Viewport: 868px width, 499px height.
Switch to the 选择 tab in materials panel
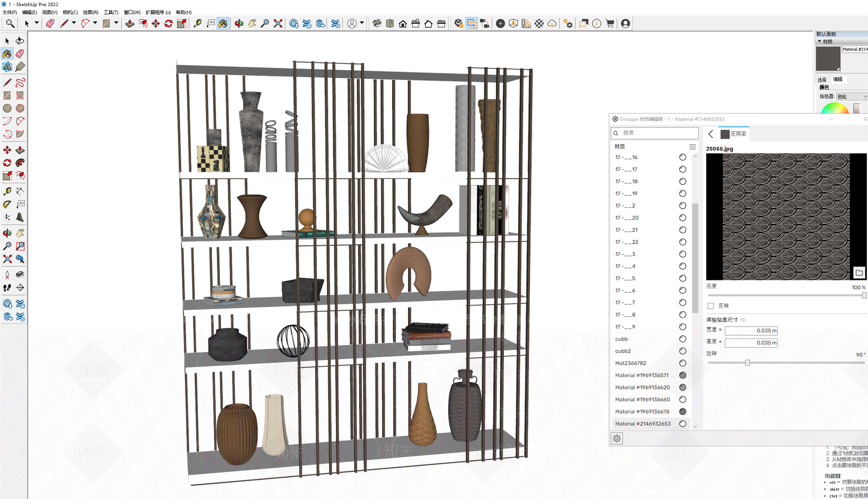(822, 79)
